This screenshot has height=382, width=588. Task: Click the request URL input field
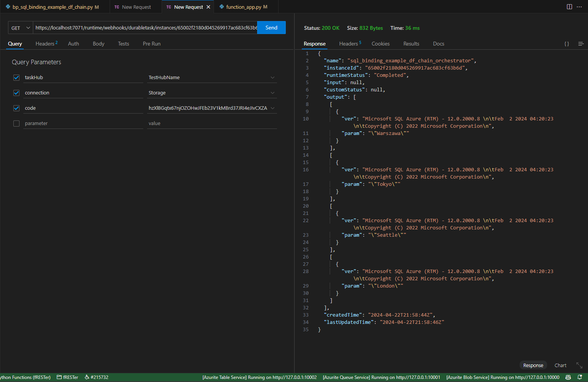coord(145,28)
